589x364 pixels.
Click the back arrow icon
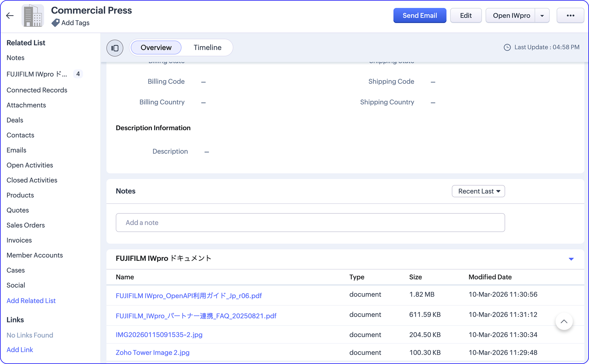pyautogui.click(x=10, y=16)
